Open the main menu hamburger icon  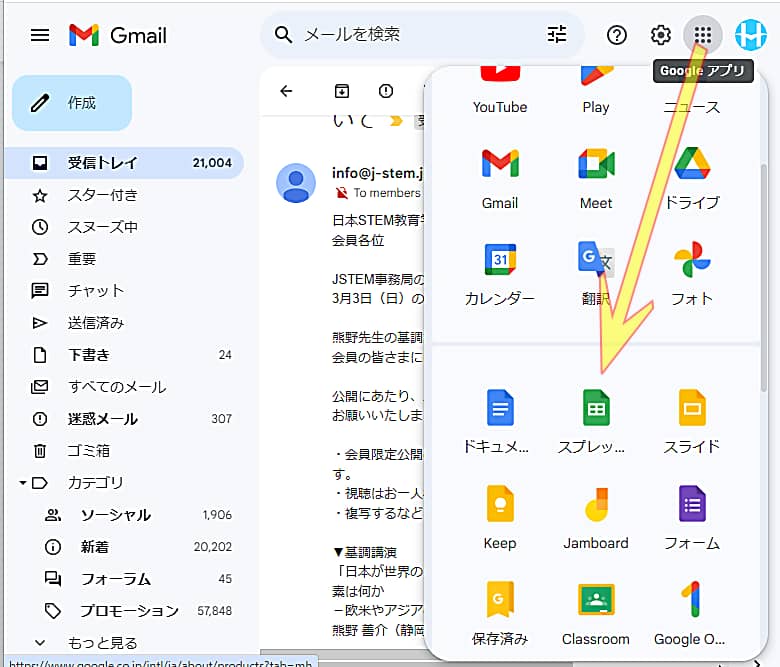click(x=40, y=35)
